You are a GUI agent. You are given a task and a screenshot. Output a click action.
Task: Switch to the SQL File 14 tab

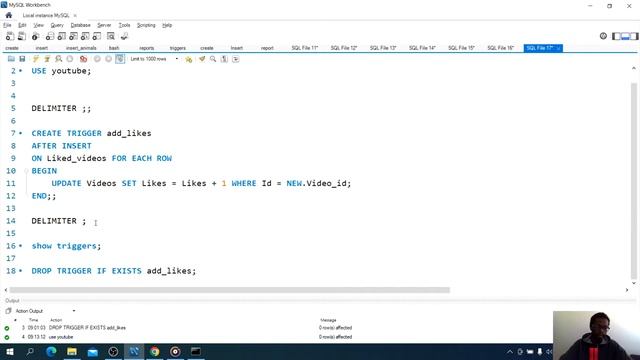tap(422, 48)
